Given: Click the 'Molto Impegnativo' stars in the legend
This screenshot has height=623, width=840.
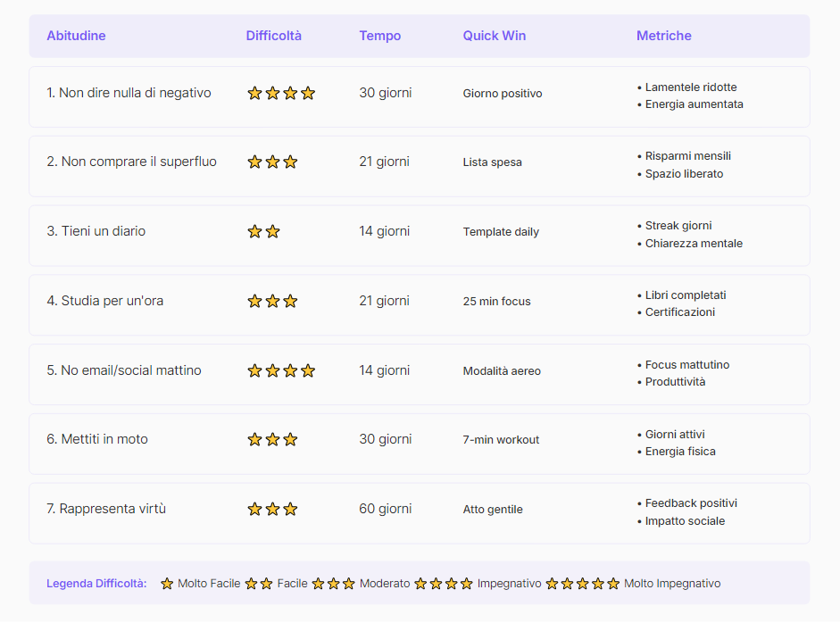Looking at the screenshot, I should click(580, 583).
